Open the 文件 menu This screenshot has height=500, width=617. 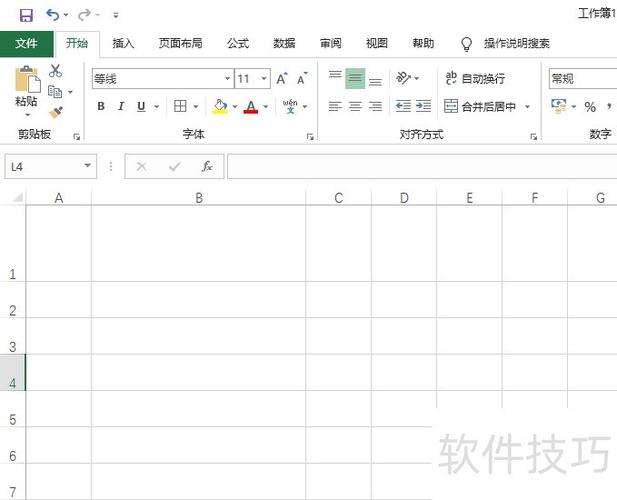click(x=26, y=43)
